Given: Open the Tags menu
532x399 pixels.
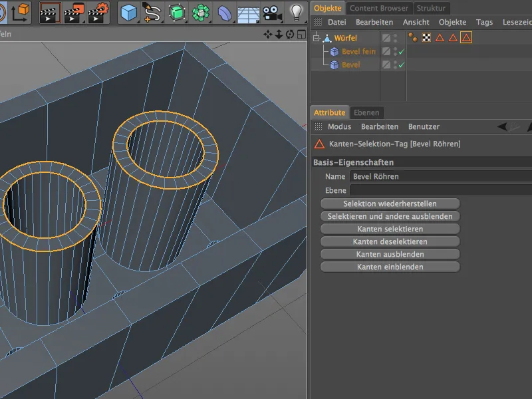Looking at the screenshot, I should [x=484, y=23].
